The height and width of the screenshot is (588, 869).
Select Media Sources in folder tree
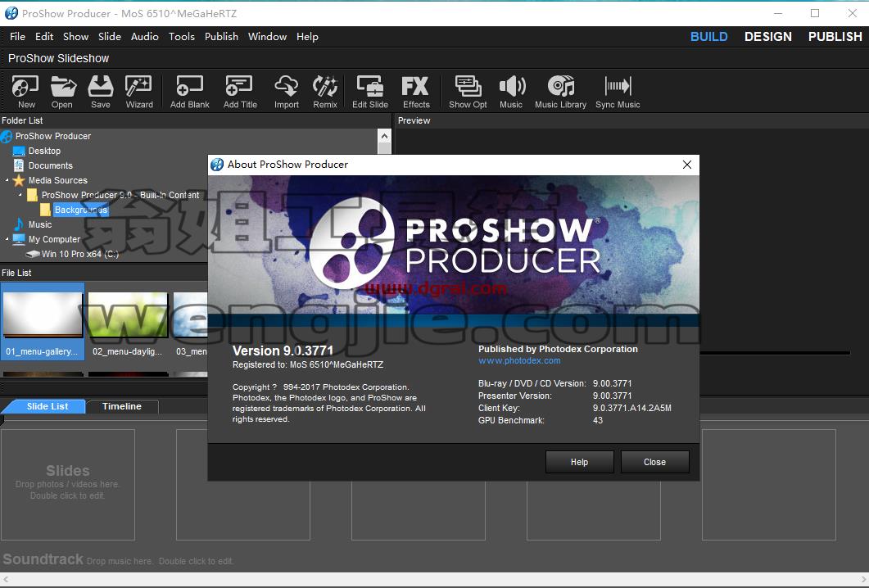pyautogui.click(x=57, y=180)
